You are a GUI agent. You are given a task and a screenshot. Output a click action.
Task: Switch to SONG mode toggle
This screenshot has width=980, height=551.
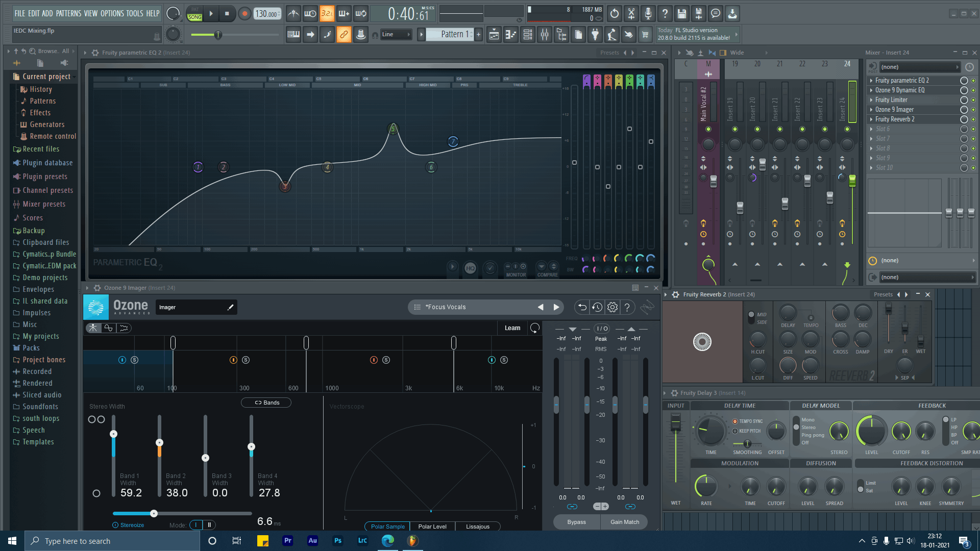pos(195,17)
